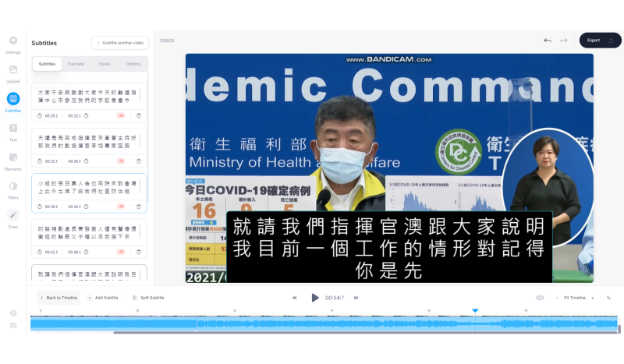This screenshot has width=624, height=364.
Task: Click Split Subtitle
Action: click(x=148, y=298)
